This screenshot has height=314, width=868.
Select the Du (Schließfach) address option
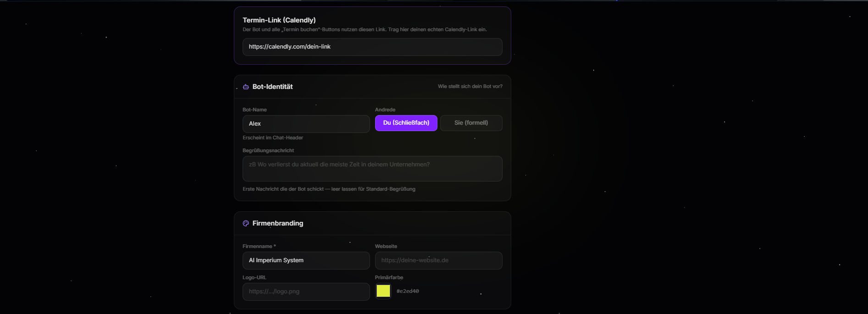tap(406, 123)
